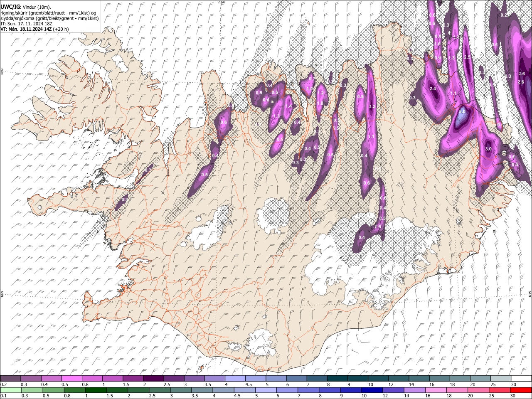Select the bright red rain swatch labeled 30
The width and height of the screenshot is (532, 399).
[x=520, y=390]
